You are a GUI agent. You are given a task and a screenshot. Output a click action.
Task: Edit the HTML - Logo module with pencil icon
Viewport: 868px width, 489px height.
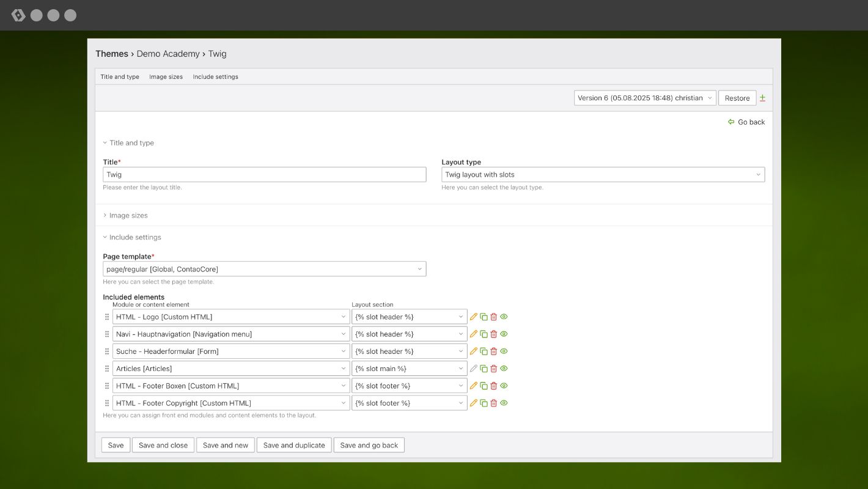[473, 317]
